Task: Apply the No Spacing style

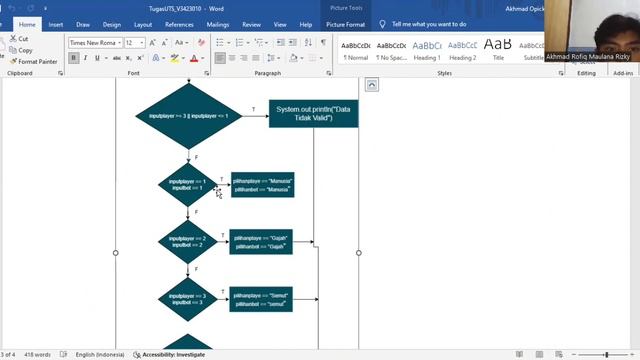Action: (x=391, y=51)
